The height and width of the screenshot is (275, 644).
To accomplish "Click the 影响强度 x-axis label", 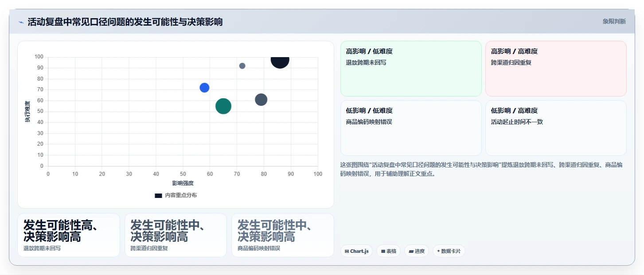I will pos(183,183).
